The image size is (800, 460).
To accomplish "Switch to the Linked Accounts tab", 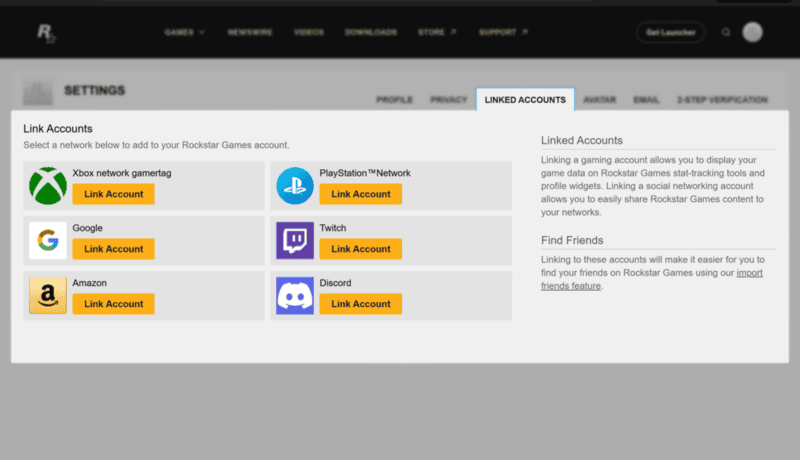I will (525, 99).
